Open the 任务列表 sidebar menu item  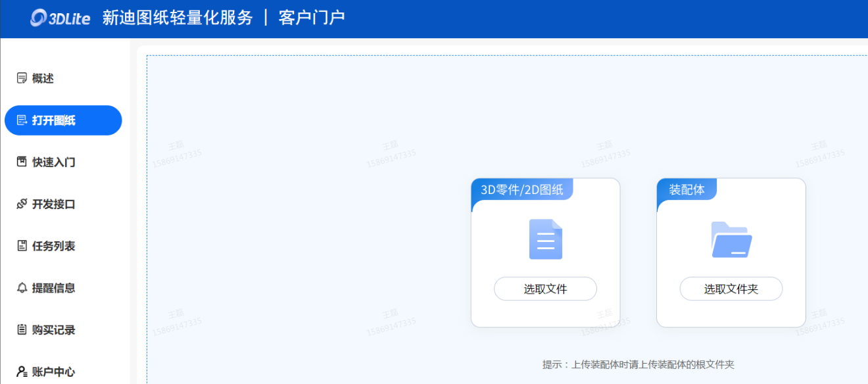tap(53, 246)
